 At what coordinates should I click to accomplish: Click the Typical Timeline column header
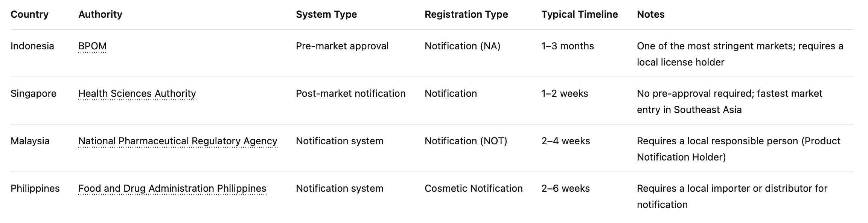[579, 14]
